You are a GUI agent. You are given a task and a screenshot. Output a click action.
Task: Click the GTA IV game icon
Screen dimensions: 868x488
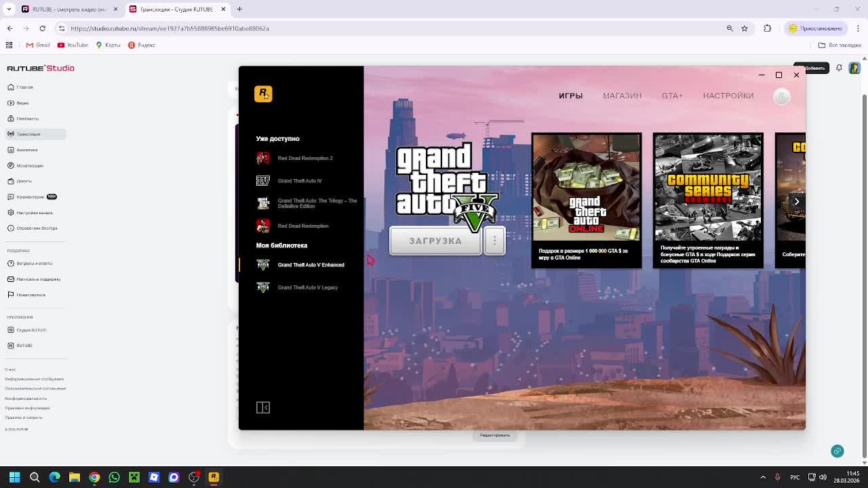click(x=263, y=181)
